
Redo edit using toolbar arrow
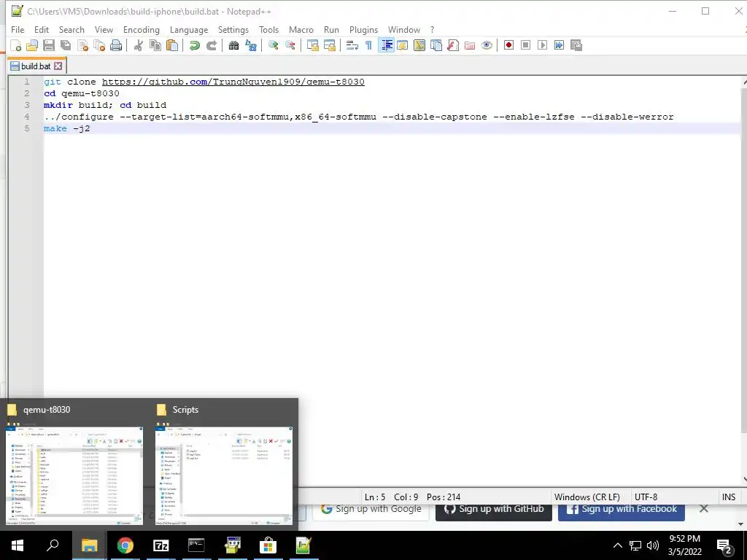(x=211, y=45)
